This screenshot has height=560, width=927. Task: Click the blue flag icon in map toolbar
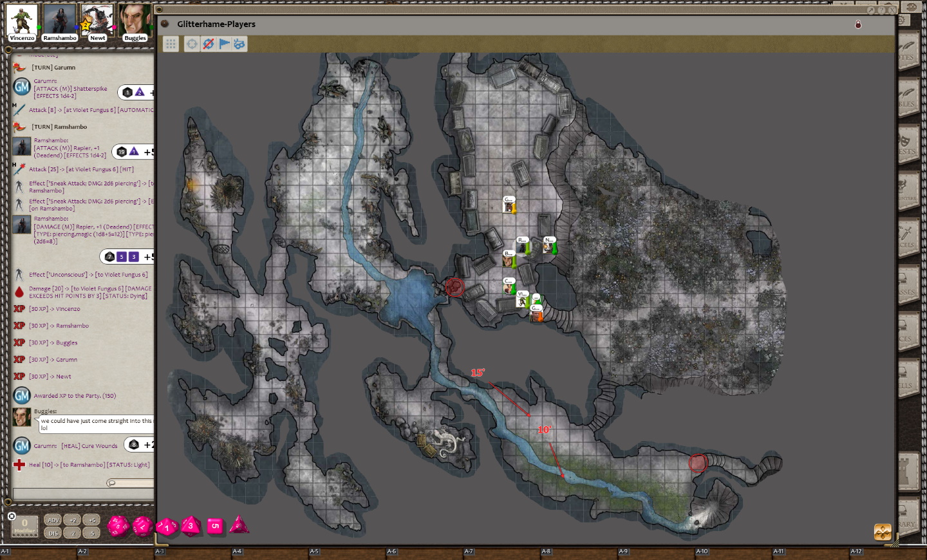click(224, 44)
